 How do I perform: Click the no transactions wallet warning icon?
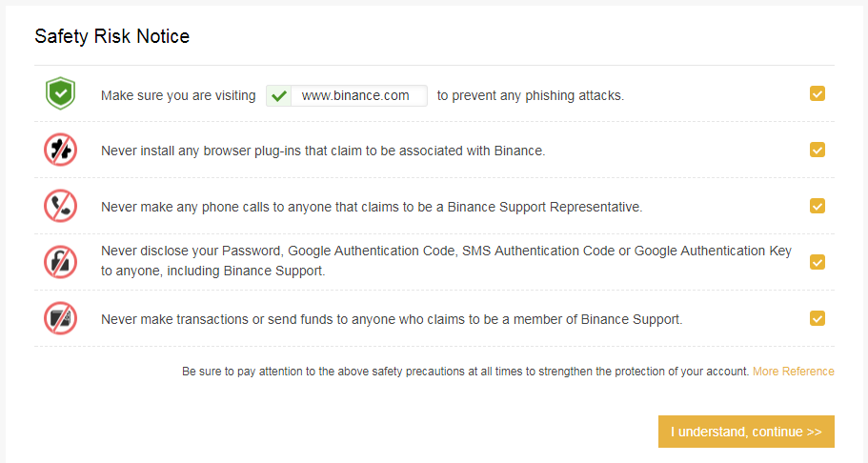tap(60, 318)
